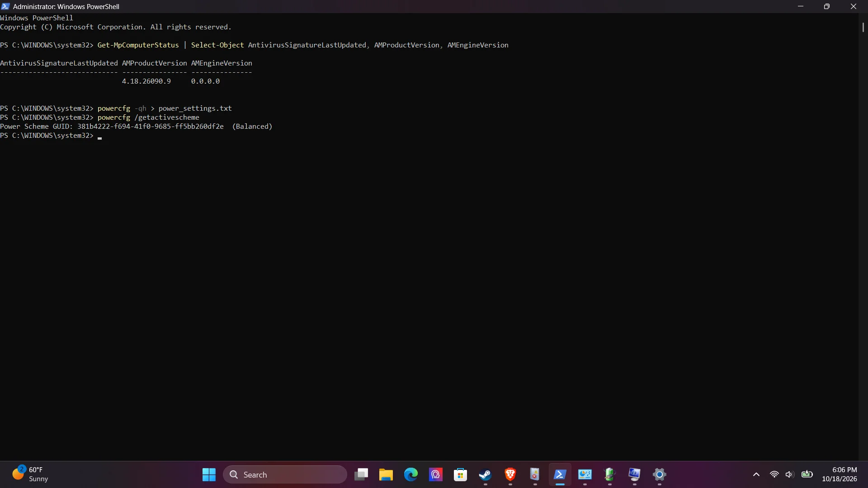Viewport: 868px width, 488px height.
Task: Click the taskbar Search box
Action: [x=285, y=474]
